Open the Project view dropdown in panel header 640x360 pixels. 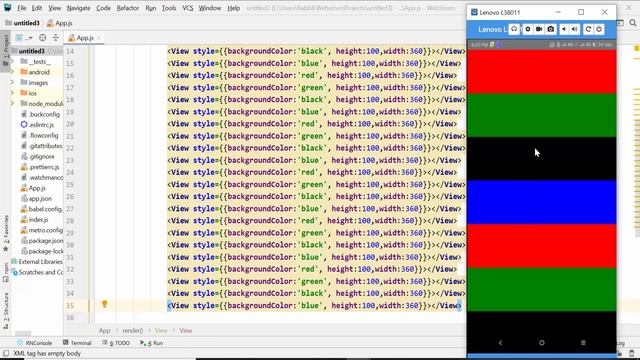tap(23, 38)
